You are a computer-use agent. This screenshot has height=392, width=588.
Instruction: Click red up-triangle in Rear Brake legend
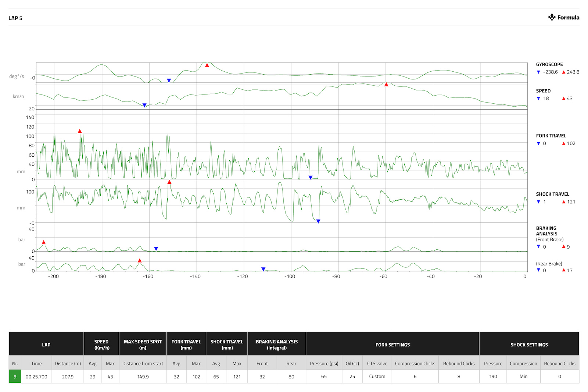(564, 270)
